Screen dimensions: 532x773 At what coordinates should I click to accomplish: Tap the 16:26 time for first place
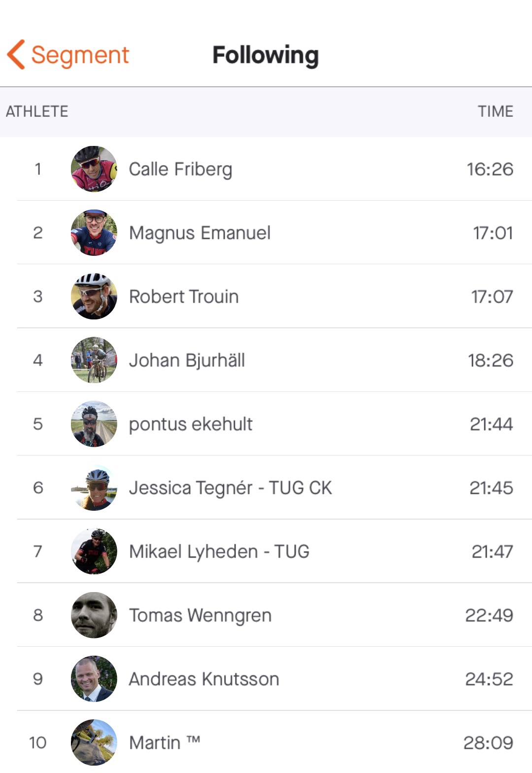click(x=490, y=169)
